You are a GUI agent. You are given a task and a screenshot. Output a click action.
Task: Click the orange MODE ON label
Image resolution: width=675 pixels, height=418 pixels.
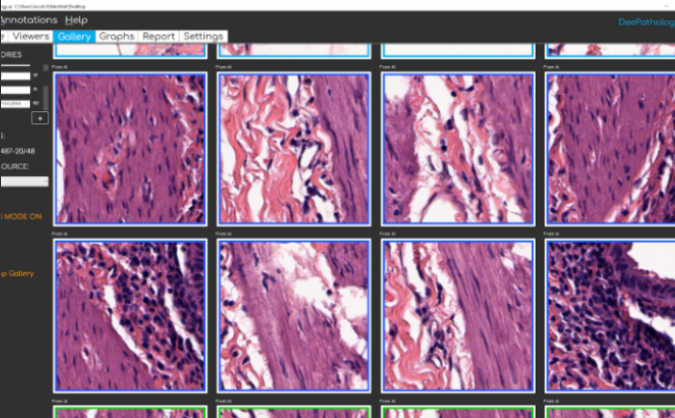pyautogui.click(x=21, y=217)
